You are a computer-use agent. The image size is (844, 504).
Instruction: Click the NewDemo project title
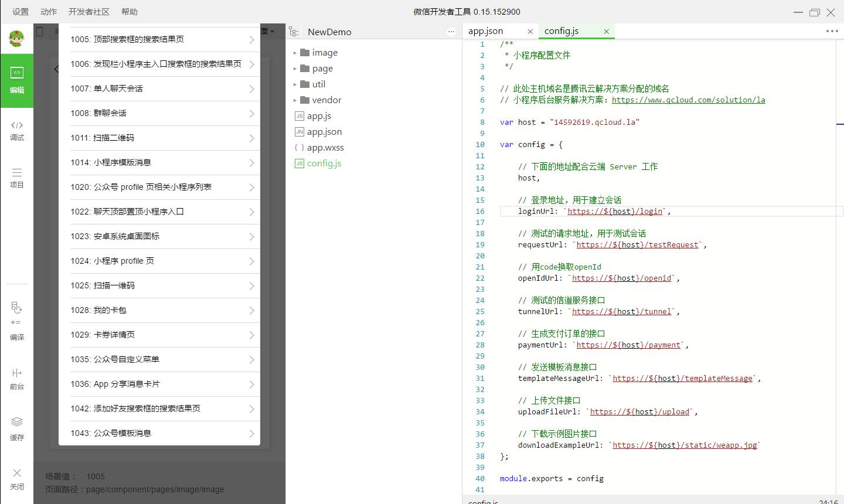coord(329,32)
